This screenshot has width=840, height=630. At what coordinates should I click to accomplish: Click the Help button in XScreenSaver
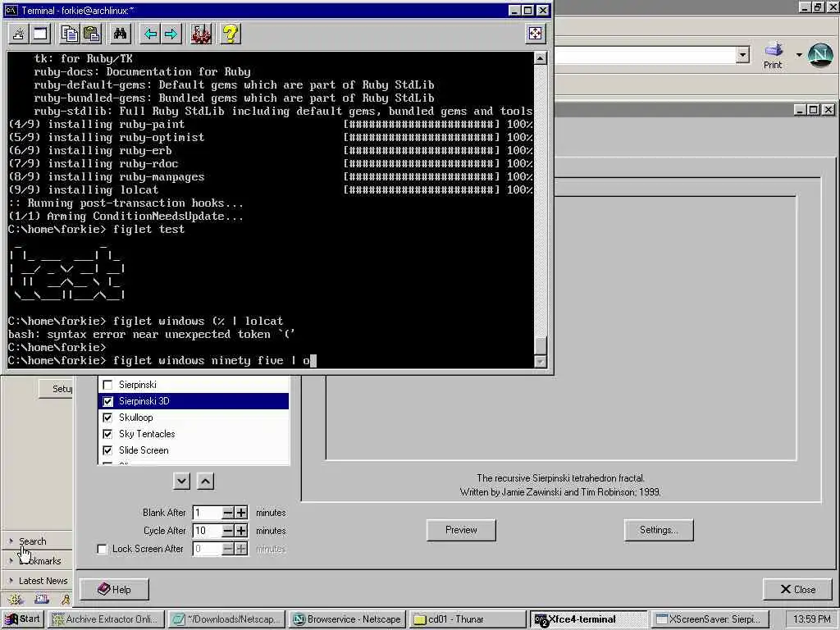pos(114,590)
